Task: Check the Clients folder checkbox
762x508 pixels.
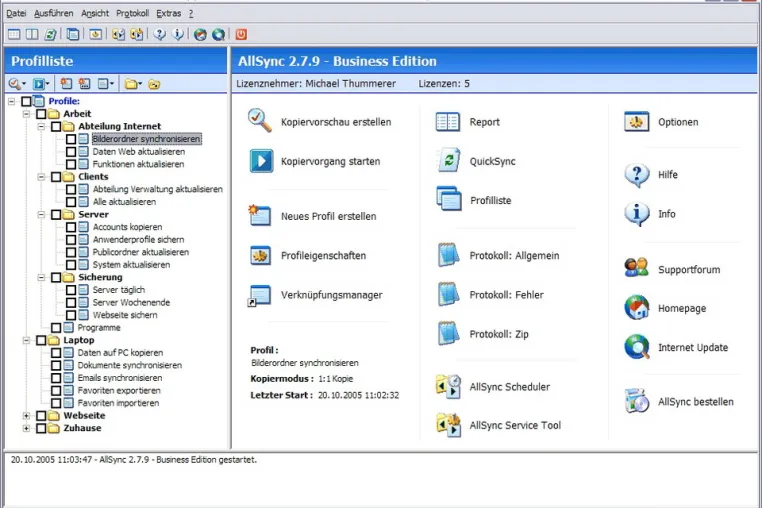Action: tap(56, 176)
